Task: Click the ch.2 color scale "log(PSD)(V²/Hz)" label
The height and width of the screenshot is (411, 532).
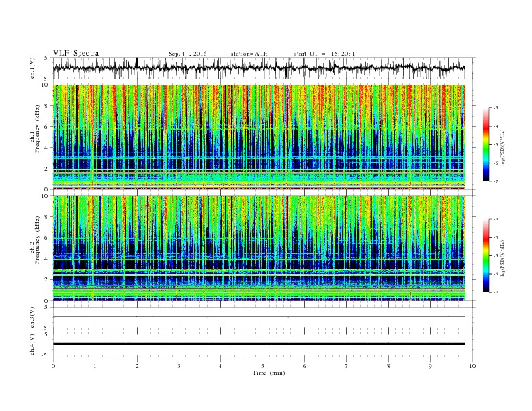Action: [503, 258]
